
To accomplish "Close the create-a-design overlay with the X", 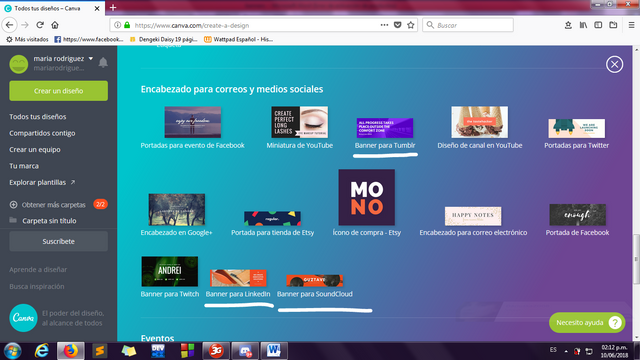I will pyautogui.click(x=614, y=64).
